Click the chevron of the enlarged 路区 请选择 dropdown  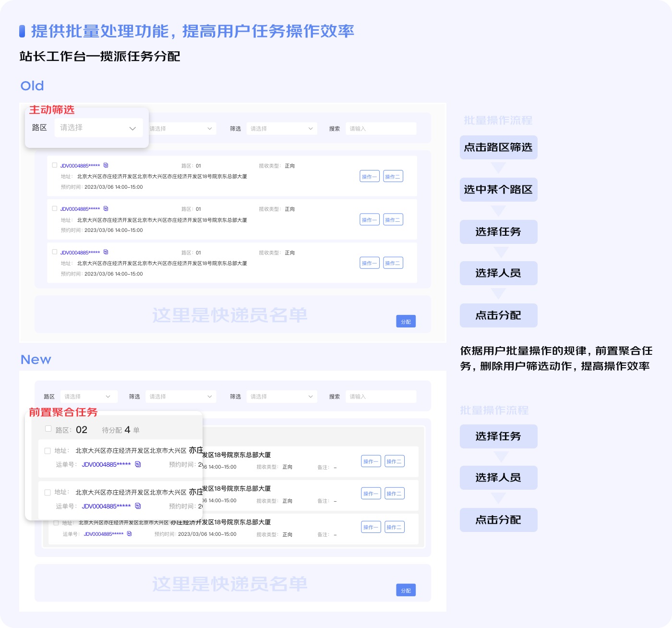tap(132, 128)
